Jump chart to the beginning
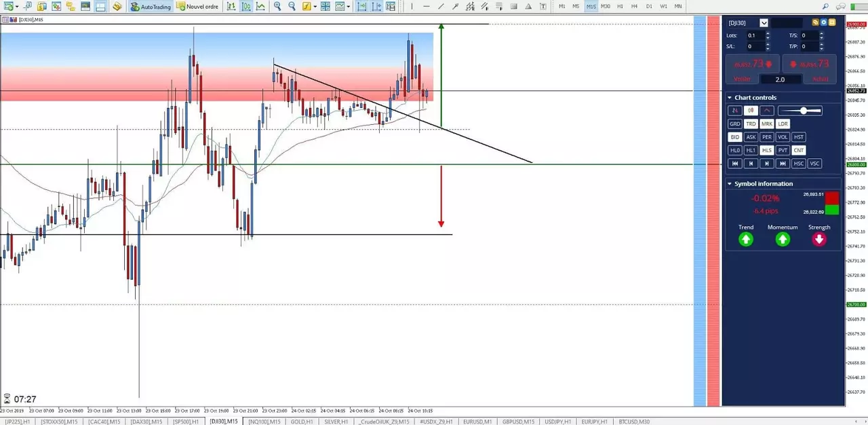Screen dimensions: 868x425 [735, 164]
